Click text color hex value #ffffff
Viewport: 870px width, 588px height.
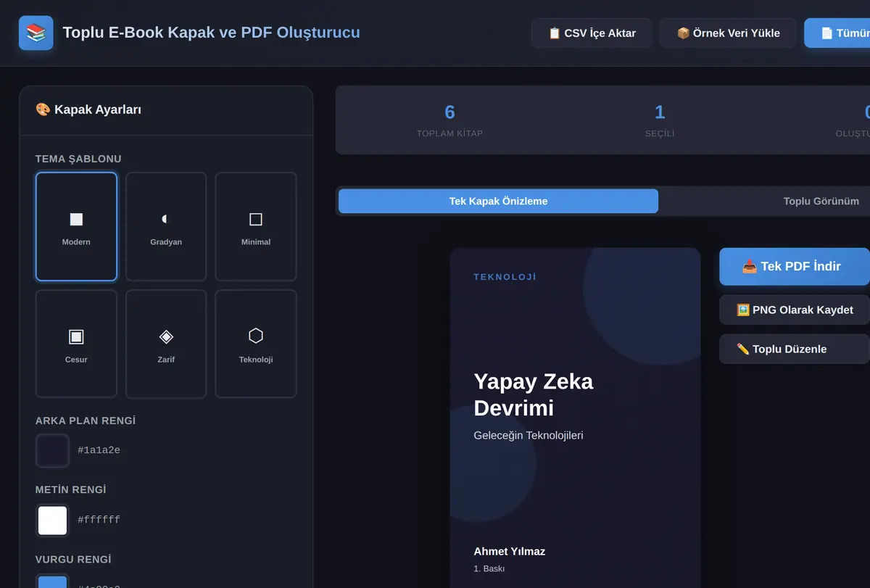[99, 520]
